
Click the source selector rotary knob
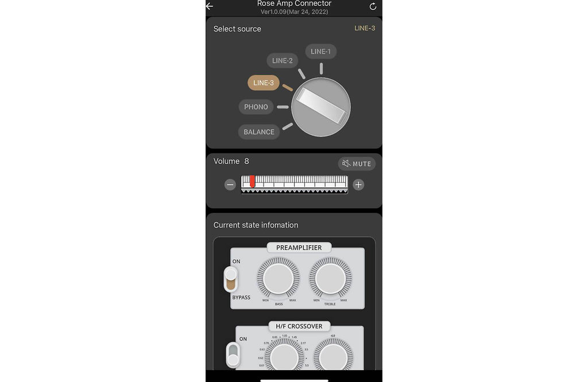(321, 107)
